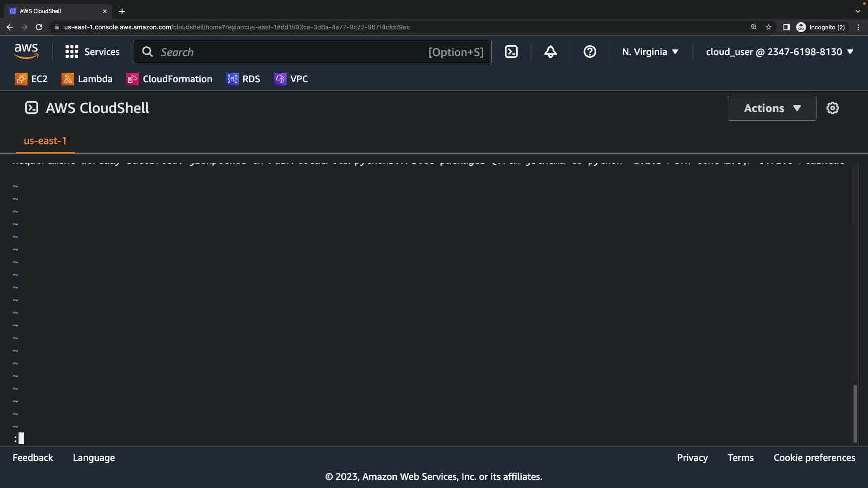Open the notifications bell
868x488 pixels.
click(x=550, y=52)
